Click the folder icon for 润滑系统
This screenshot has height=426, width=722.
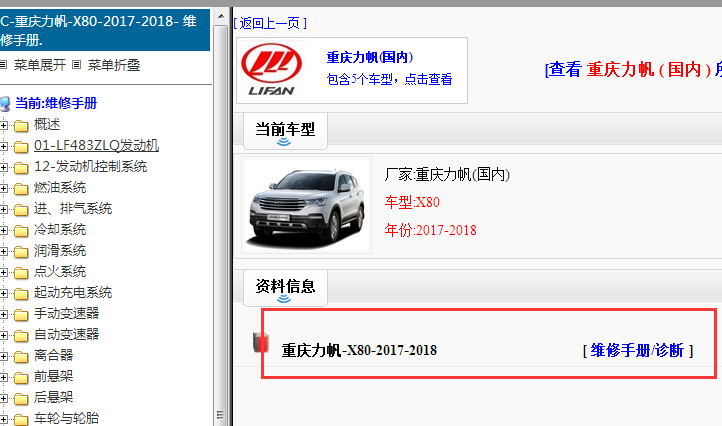tap(21, 251)
